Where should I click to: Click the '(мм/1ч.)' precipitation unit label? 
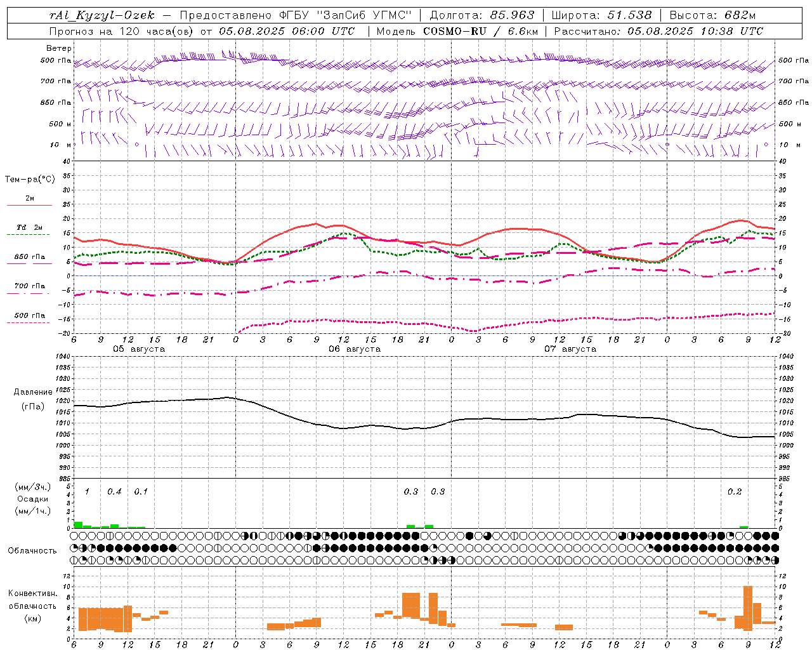click(x=32, y=511)
